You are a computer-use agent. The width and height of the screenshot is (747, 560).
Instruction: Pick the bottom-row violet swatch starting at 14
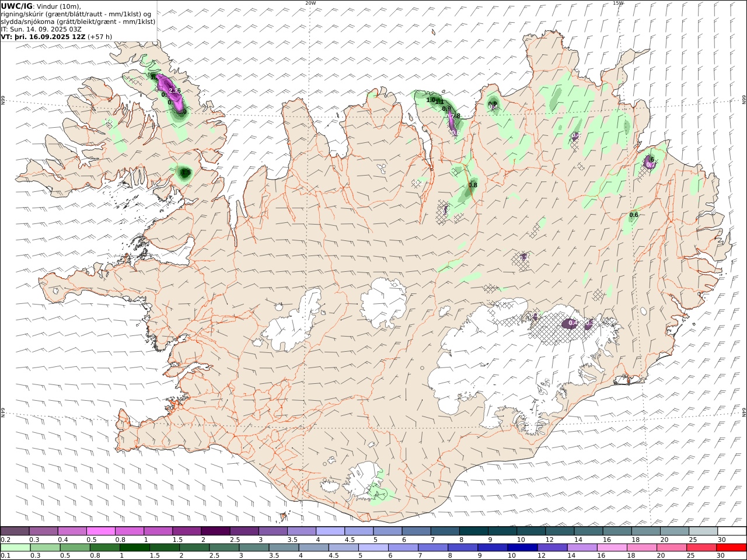coord(582,547)
